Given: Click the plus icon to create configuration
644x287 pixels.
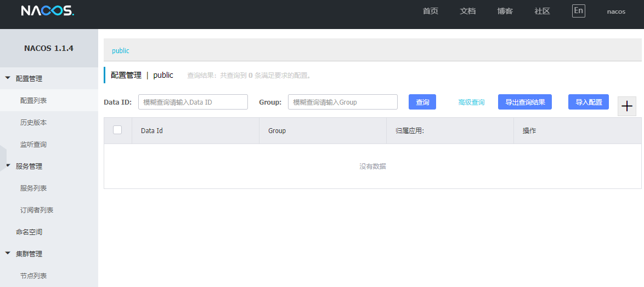Looking at the screenshot, I should point(627,107).
